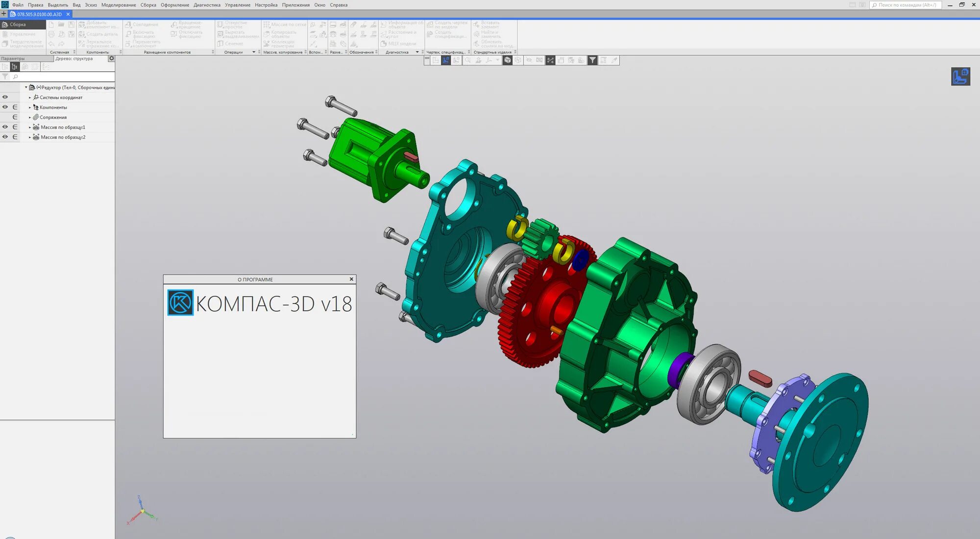
Task: Click the shaded cube display mode icon
Action: (x=508, y=60)
